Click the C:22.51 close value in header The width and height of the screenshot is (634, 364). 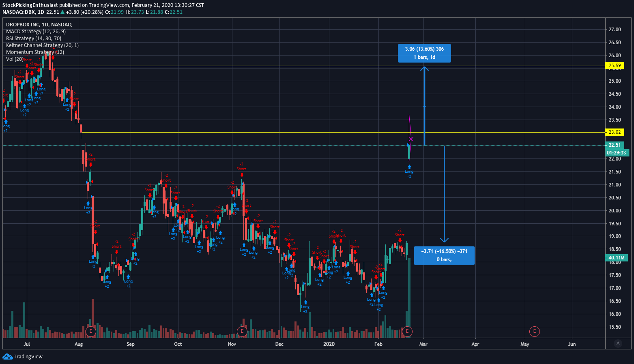[174, 12]
